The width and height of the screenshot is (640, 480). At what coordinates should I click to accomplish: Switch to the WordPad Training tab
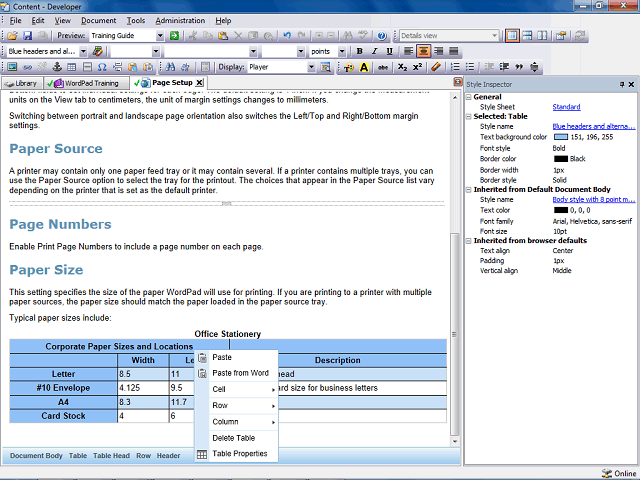(87, 83)
